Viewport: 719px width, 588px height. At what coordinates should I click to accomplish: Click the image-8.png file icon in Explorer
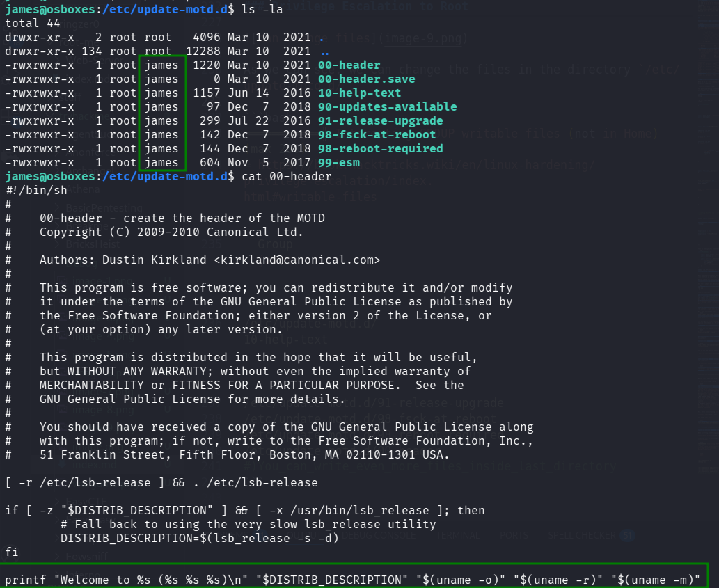coord(61,410)
